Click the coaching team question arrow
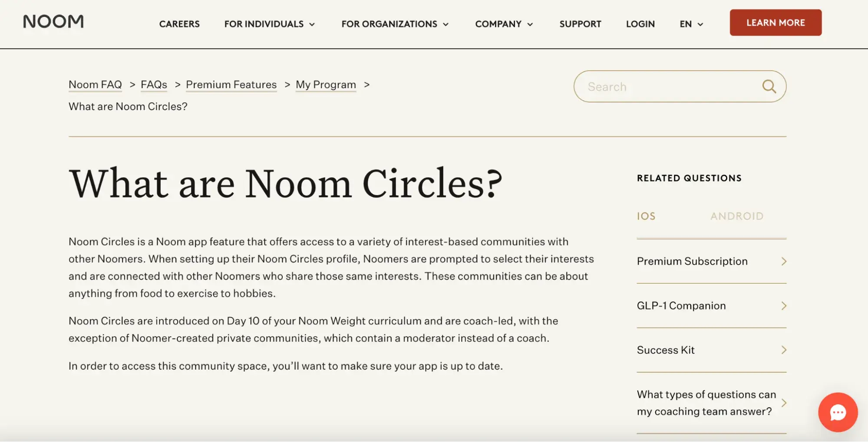 (784, 403)
